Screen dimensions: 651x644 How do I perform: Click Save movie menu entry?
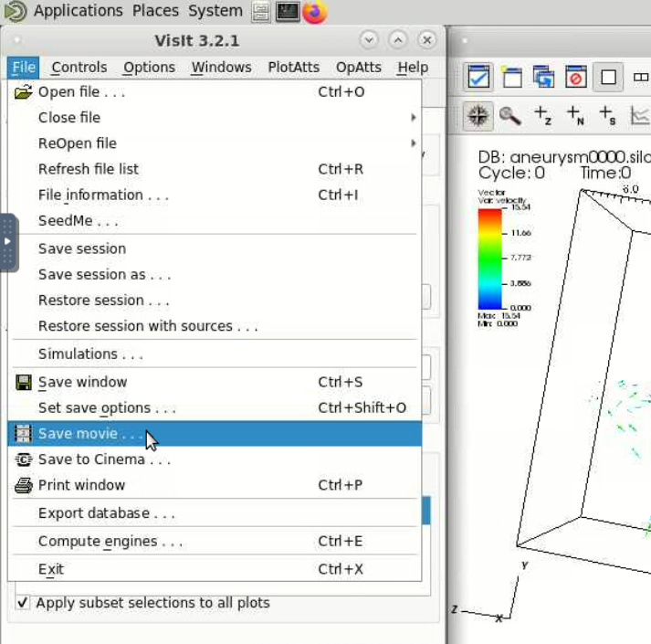[x=215, y=434]
